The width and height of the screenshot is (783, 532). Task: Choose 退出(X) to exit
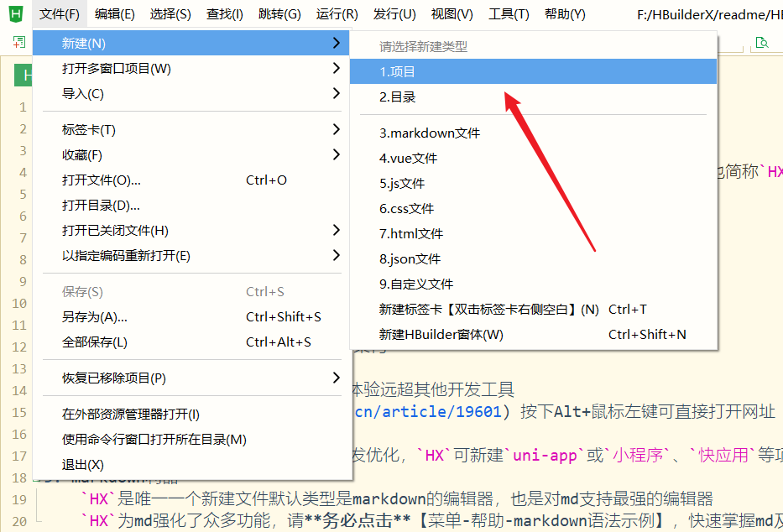pos(192,465)
